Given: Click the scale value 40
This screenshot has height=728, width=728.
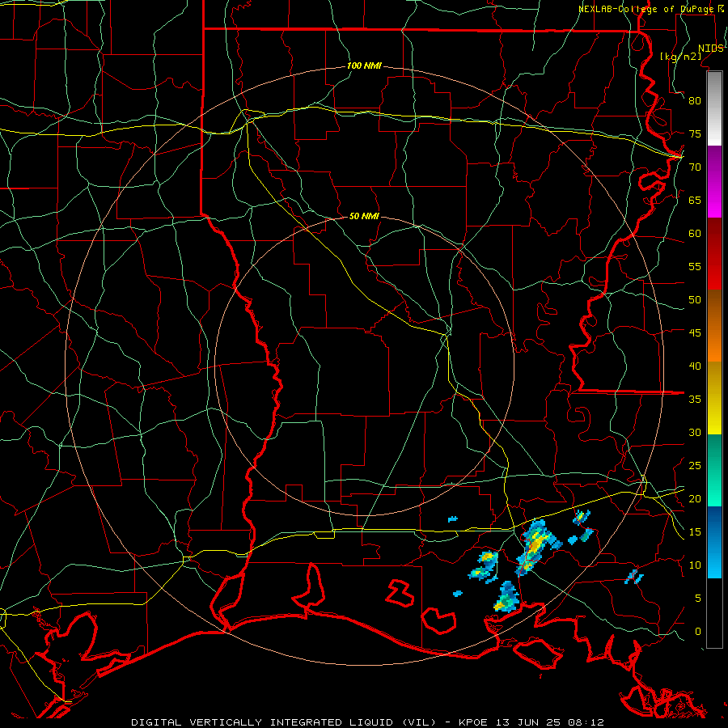Looking at the screenshot, I should [695, 366].
